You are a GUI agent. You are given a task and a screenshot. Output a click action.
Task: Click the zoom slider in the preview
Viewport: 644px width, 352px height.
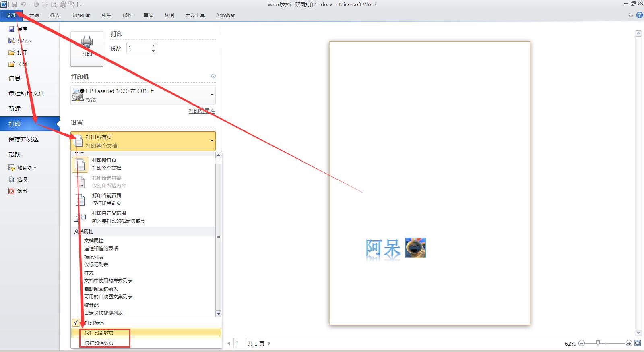(x=598, y=343)
